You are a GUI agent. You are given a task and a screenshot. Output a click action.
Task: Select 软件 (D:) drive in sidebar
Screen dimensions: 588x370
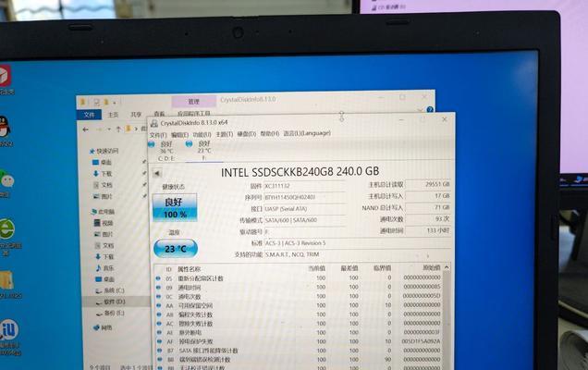110,302
